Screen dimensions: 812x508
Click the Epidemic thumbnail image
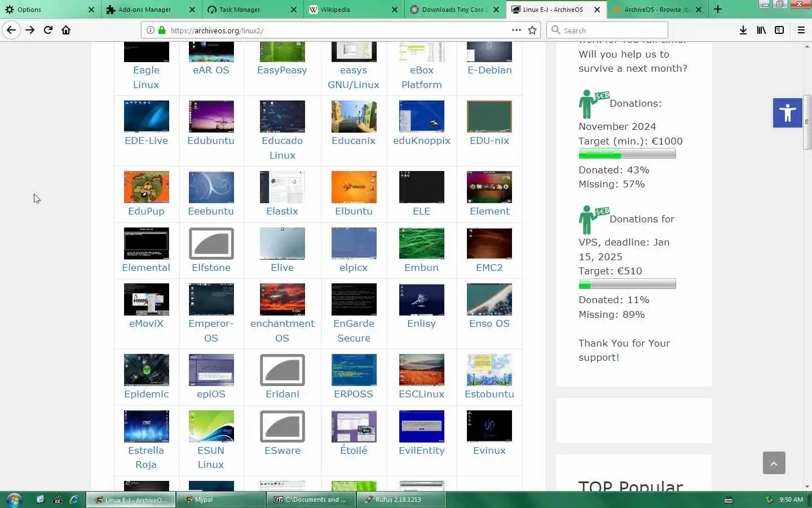click(x=146, y=370)
